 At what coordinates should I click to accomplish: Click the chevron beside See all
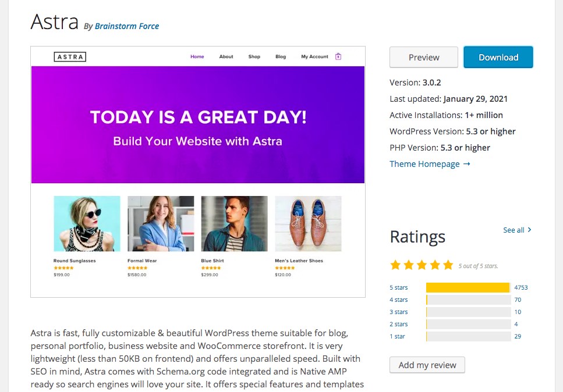[530, 230]
